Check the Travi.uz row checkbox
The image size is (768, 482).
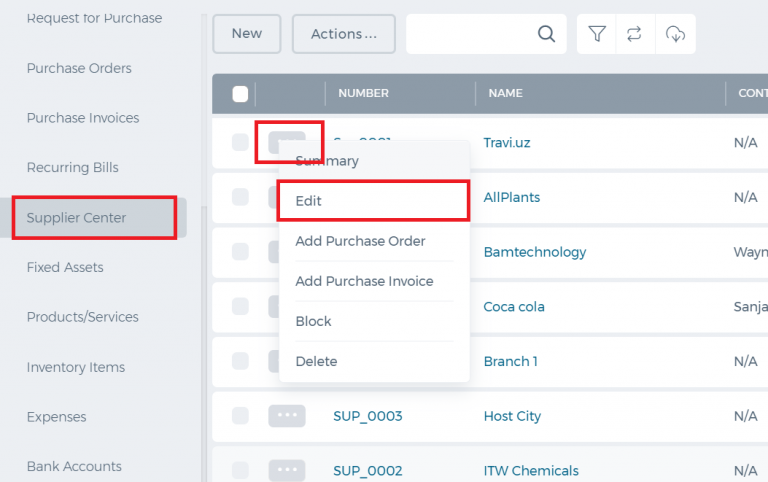[240, 142]
